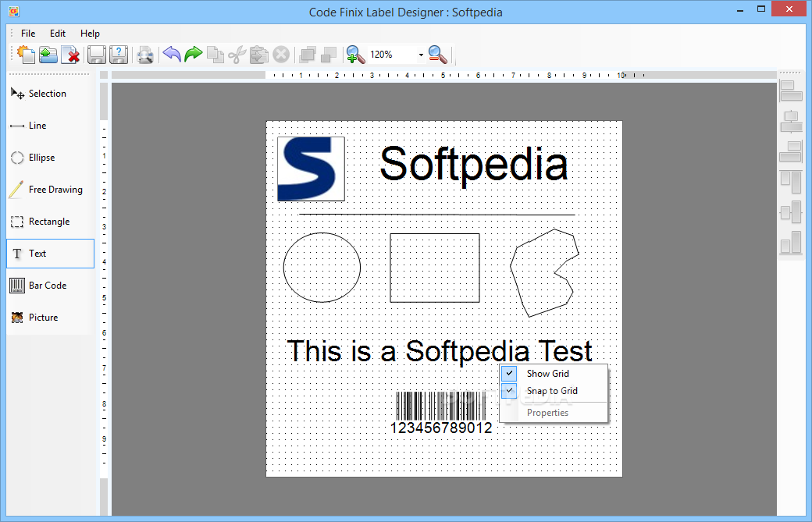Select the Text tool
The image size is (812, 522).
coord(50,254)
